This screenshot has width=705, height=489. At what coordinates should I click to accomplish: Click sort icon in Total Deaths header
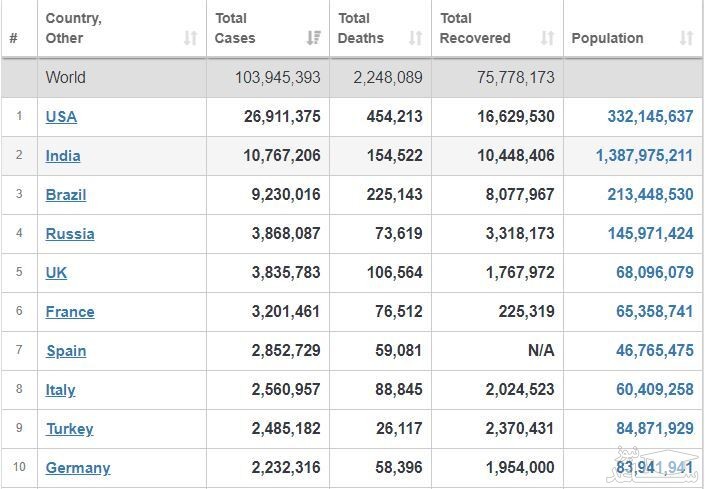(416, 38)
